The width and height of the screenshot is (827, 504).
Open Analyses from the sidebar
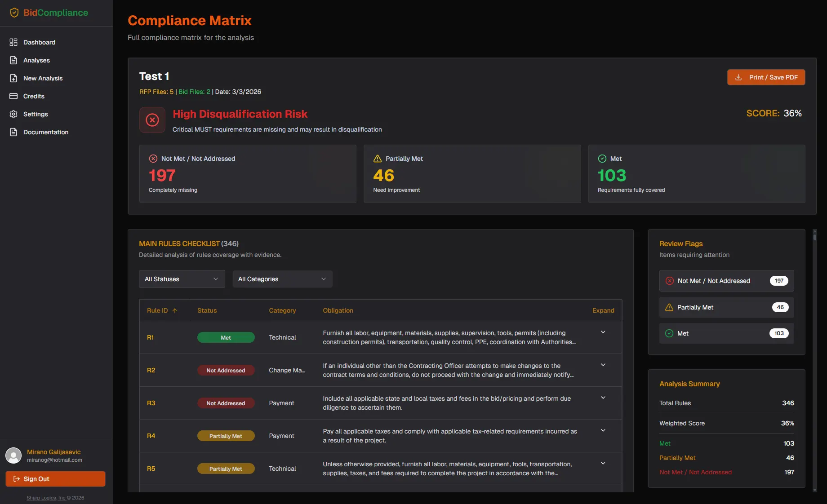13,60
